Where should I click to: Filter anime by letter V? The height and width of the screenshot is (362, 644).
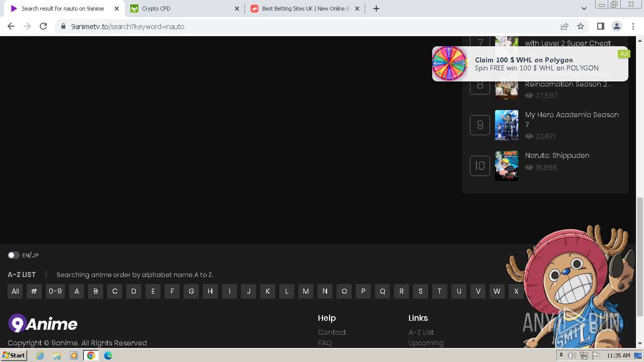pyautogui.click(x=478, y=291)
